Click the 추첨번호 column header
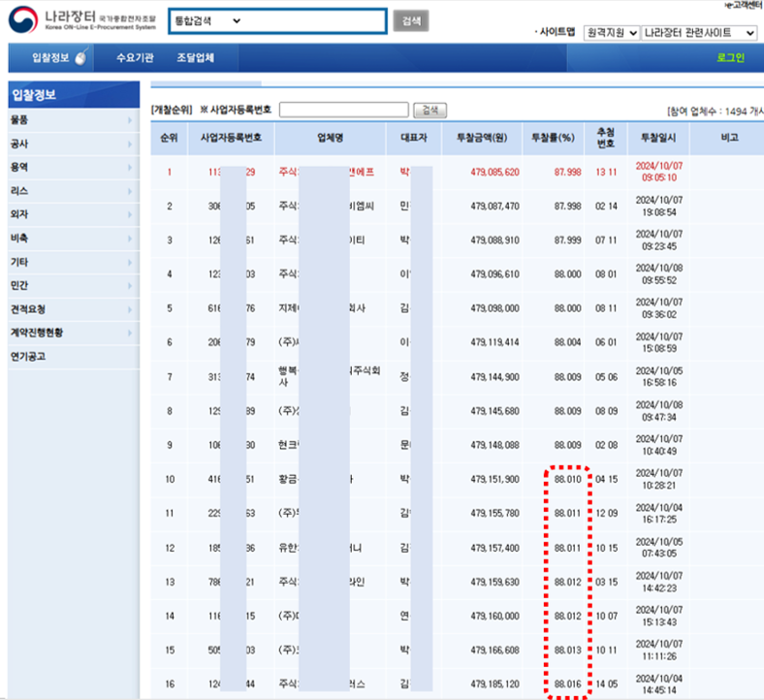This screenshot has width=764, height=700. click(x=606, y=138)
